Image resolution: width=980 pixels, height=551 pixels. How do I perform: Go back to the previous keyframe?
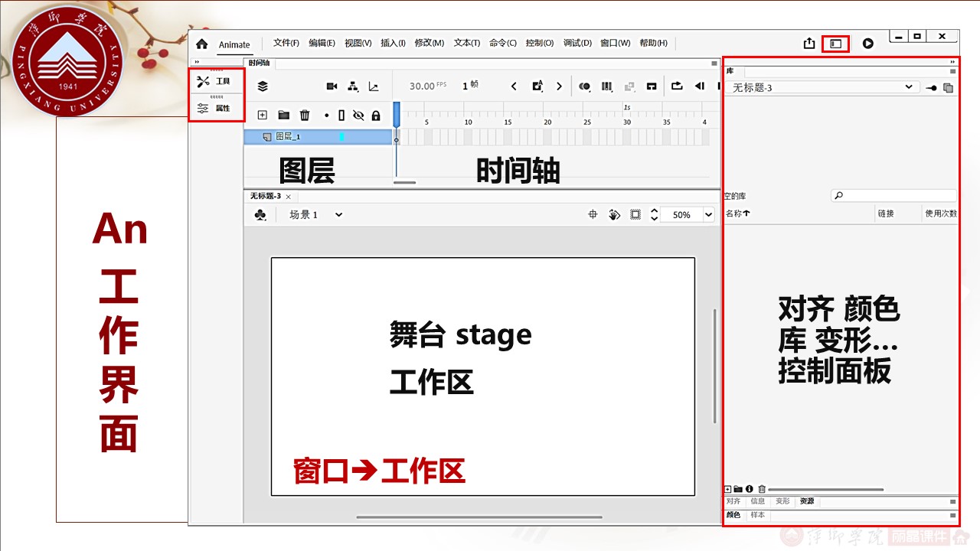click(x=514, y=86)
